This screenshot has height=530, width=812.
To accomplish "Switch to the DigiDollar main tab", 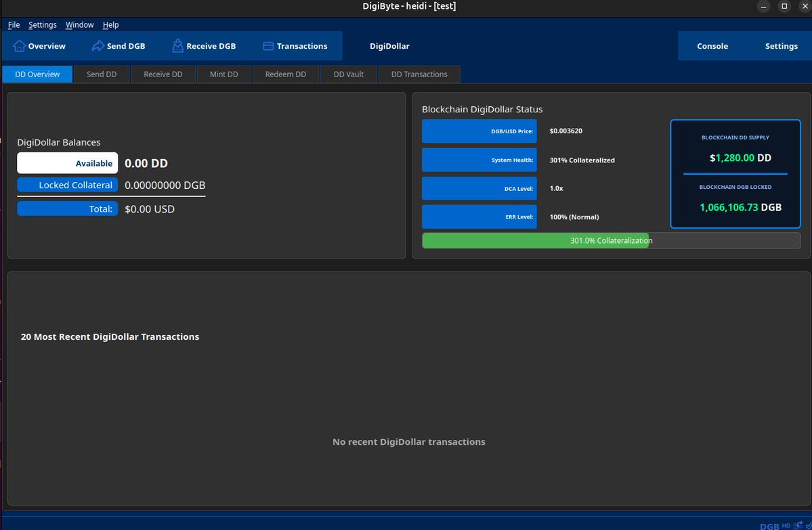I will tap(389, 46).
